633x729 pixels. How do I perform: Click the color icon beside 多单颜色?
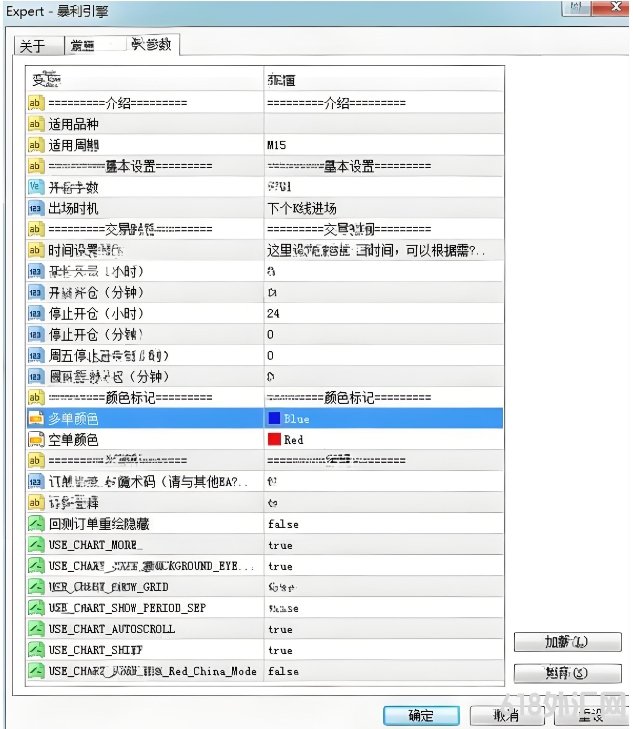(x=35, y=418)
